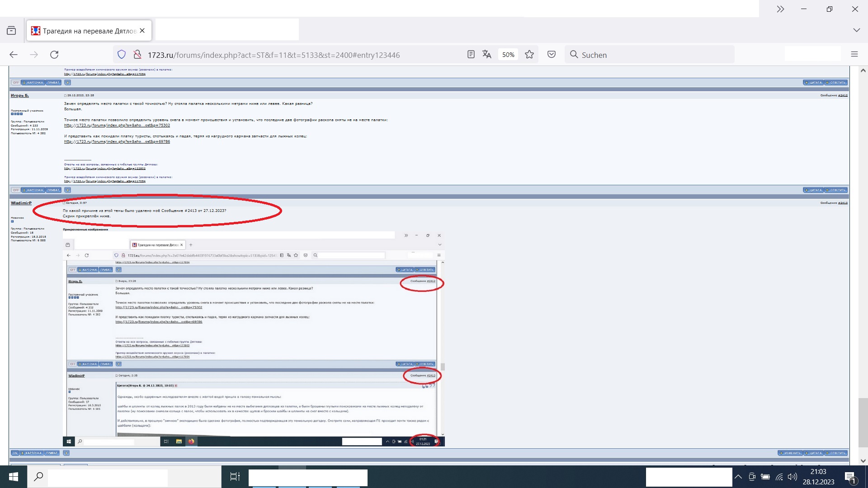868x488 pixels.
Task: Click the OFF status badge under Игорь Б.'s post
Action: point(16,190)
